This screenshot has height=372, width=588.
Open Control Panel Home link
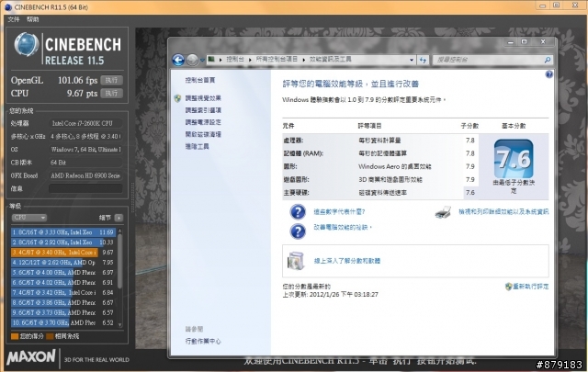pos(200,80)
